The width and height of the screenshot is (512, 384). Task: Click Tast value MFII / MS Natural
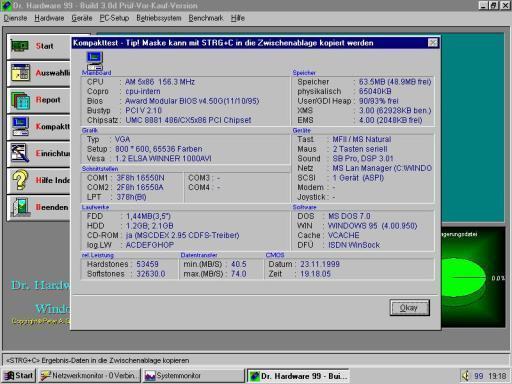point(362,139)
